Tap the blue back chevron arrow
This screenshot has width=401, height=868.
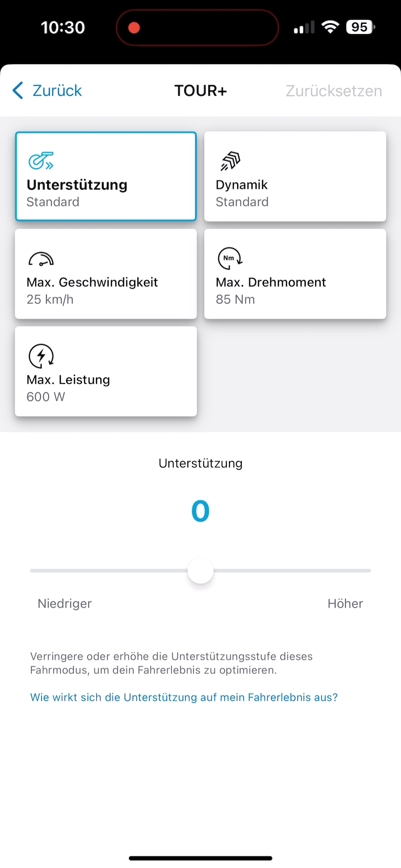coord(18,90)
